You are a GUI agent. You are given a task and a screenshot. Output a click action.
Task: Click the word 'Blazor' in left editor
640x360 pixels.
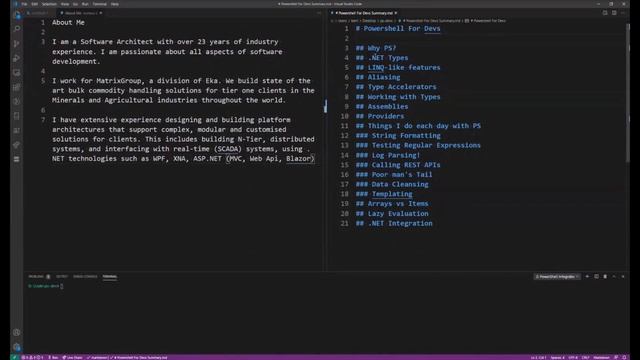[298, 159]
